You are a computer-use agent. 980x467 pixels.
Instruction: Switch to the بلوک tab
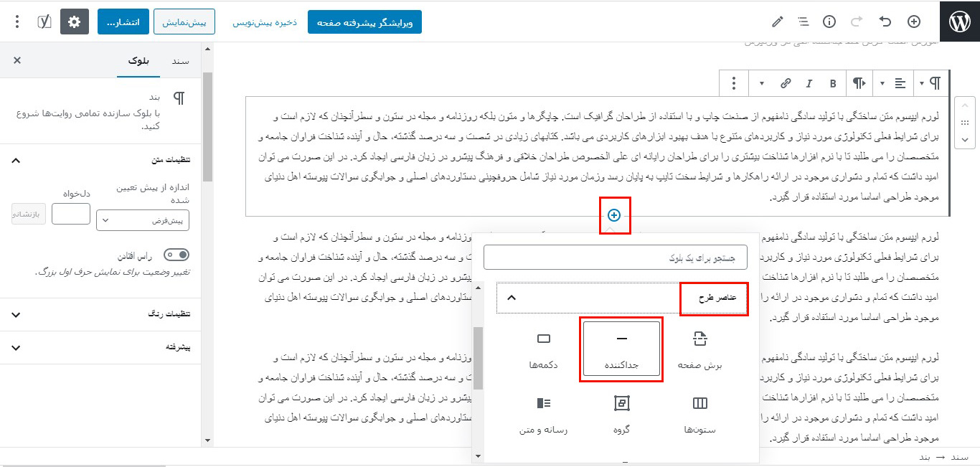(138, 61)
